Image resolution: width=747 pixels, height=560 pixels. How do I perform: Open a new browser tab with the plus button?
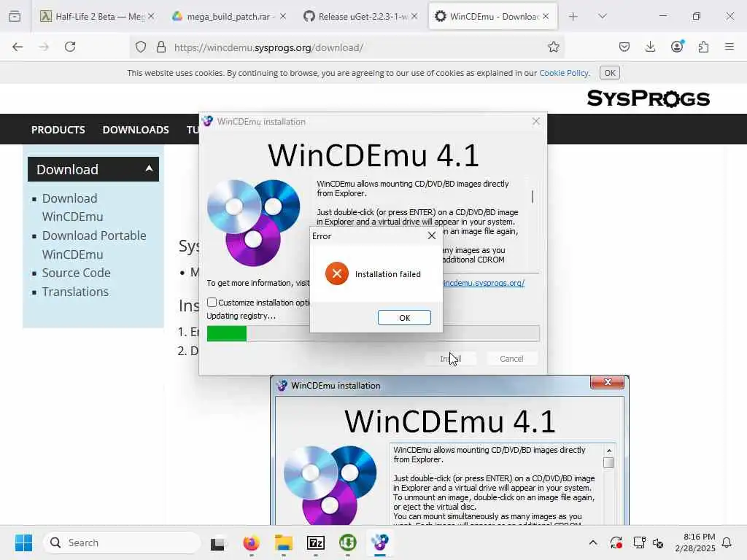tap(573, 16)
